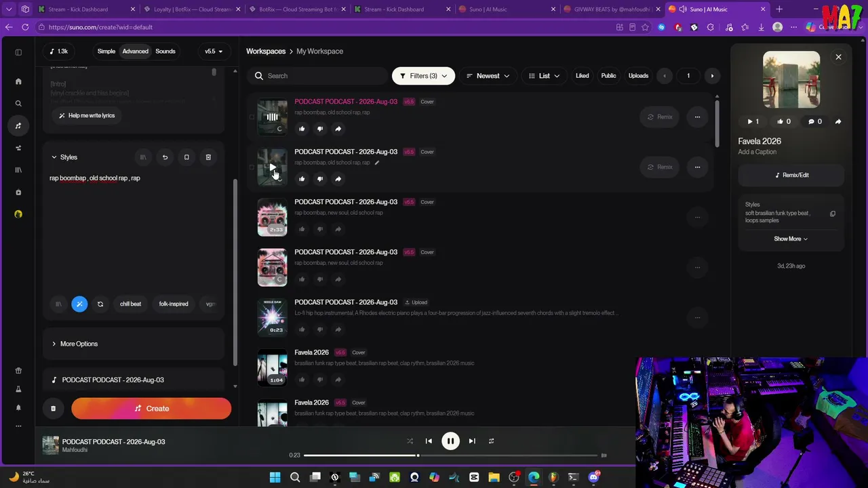Click Remix/Edit in the Favela 2026 panel
Screen dimensions: 868x488
791,175
